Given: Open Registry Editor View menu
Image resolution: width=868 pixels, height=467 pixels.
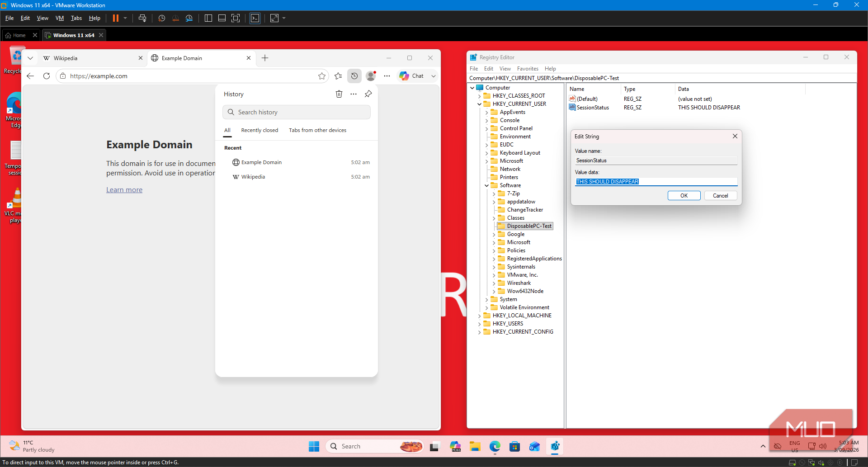Looking at the screenshot, I should click(x=505, y=69).
